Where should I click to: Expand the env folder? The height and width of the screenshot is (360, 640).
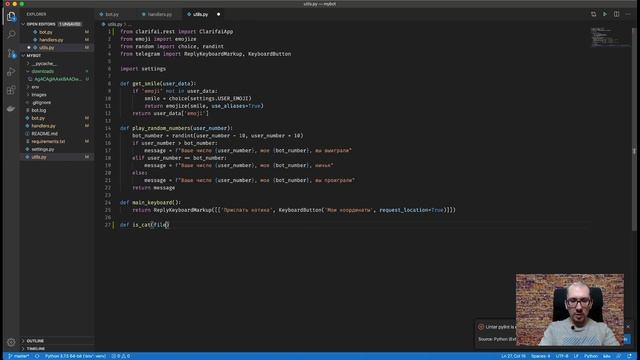tap(35, 87)
